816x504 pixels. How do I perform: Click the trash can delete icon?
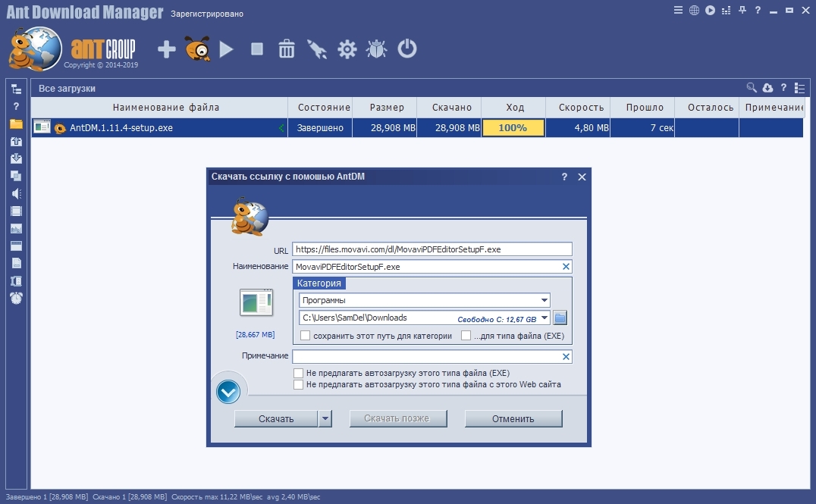287,50
